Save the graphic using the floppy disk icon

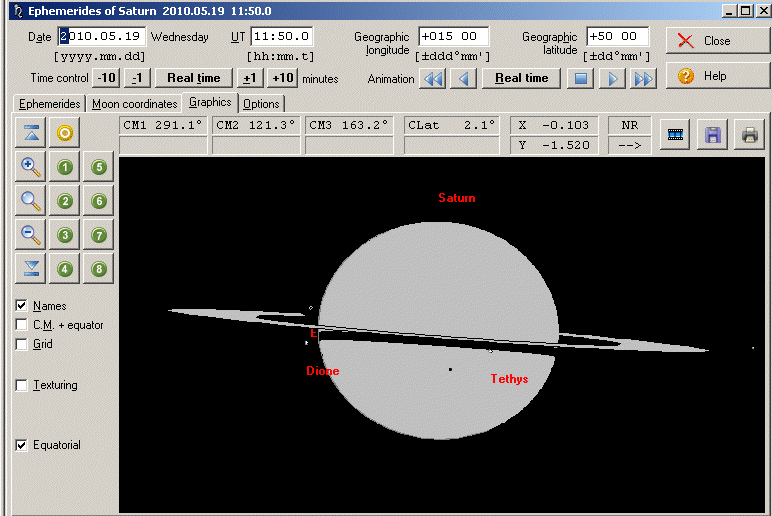(x=713, y=134)
